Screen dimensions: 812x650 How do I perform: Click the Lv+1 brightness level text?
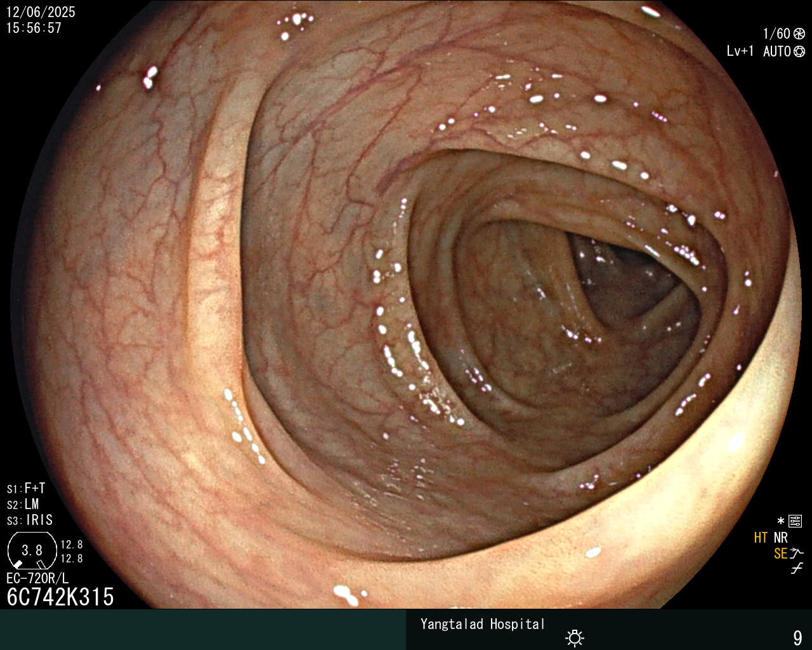[x=740, y=51]
